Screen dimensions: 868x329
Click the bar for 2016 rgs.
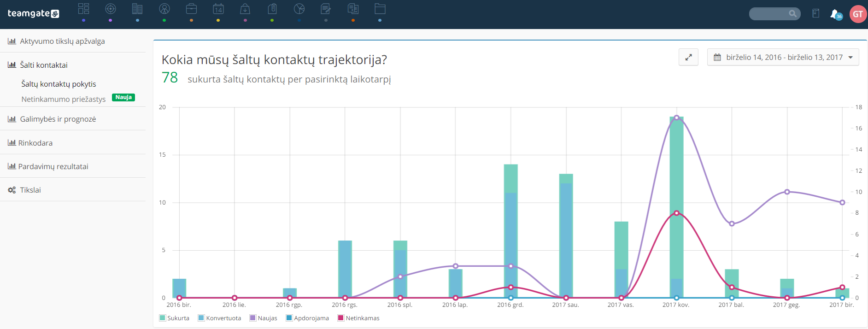[x=345, y=269]
